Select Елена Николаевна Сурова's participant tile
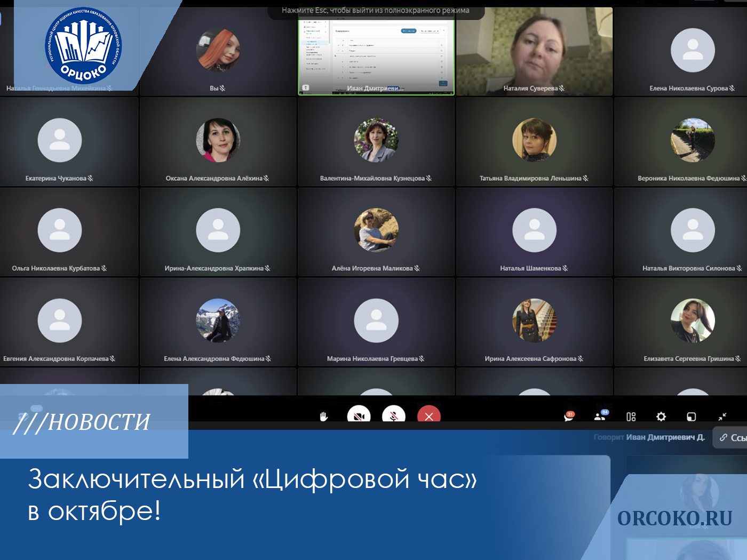 692,52
